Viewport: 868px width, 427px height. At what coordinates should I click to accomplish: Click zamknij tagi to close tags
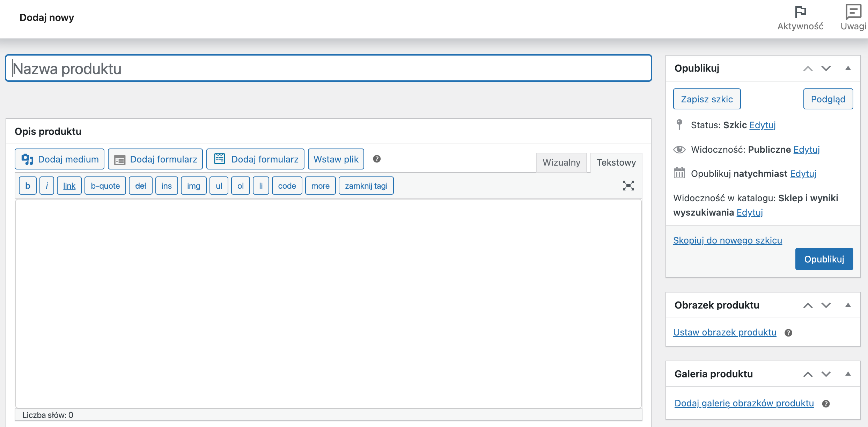point(366,186)
